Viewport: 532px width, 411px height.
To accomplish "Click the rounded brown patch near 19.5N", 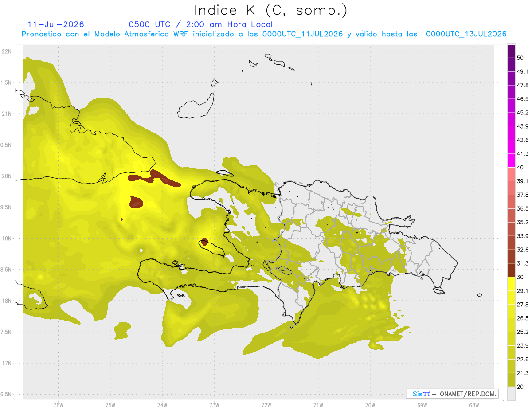I will coord(136,202).
